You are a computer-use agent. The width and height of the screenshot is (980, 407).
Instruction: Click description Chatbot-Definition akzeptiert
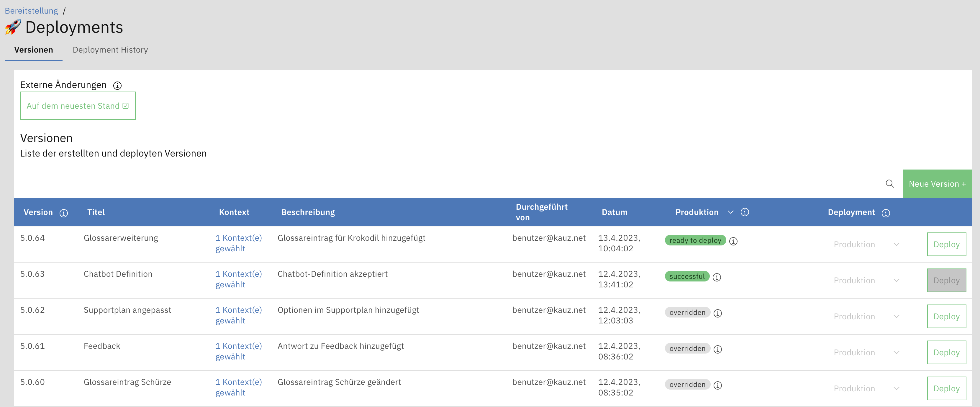332,274
